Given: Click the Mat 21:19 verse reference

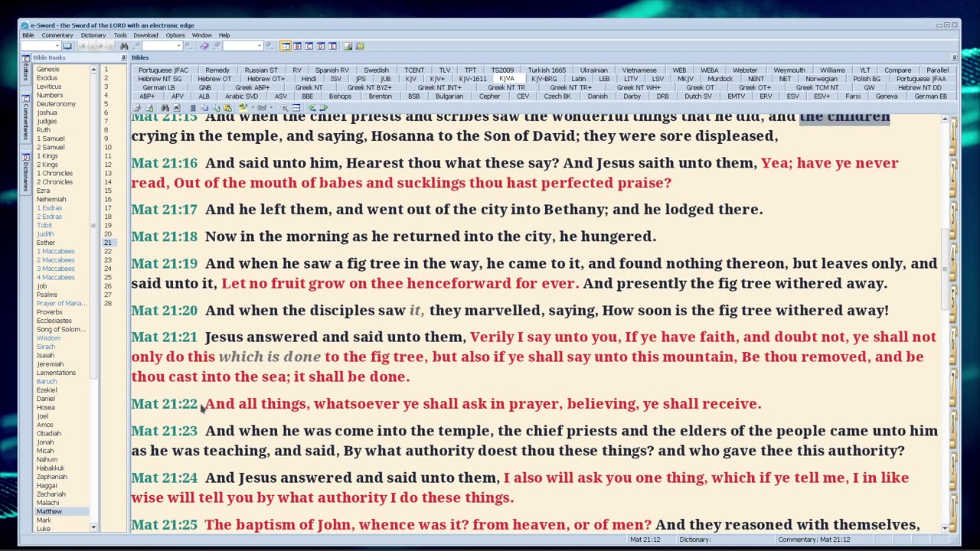Looking at the screenshot, I should click(x=164, y=263).
